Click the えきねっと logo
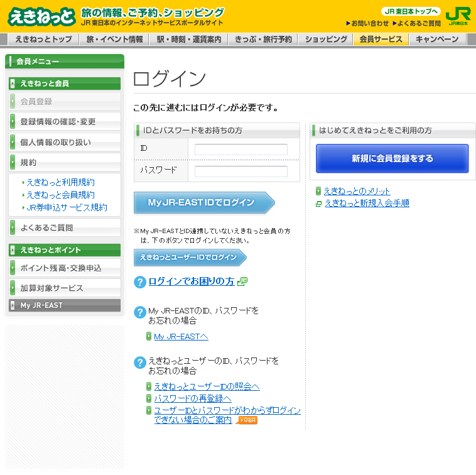The width and height of the screenshot is (476, 475). pyautogui.click(x=42, y=16)
